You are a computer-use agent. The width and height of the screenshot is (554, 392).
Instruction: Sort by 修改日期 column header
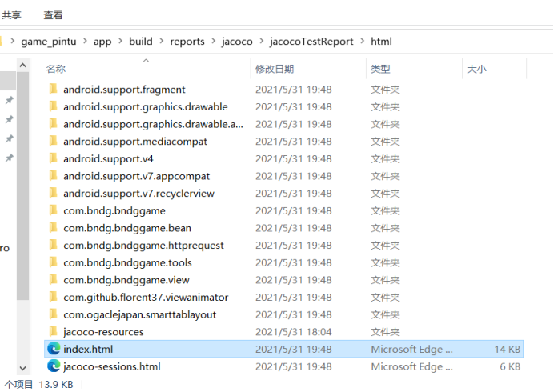275,69
